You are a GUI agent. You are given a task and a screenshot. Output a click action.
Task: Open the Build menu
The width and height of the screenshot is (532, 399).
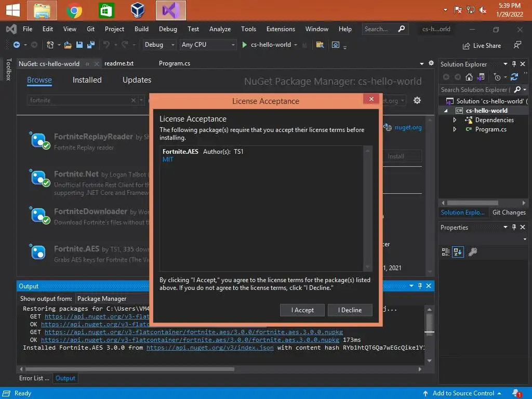(141, 29)
